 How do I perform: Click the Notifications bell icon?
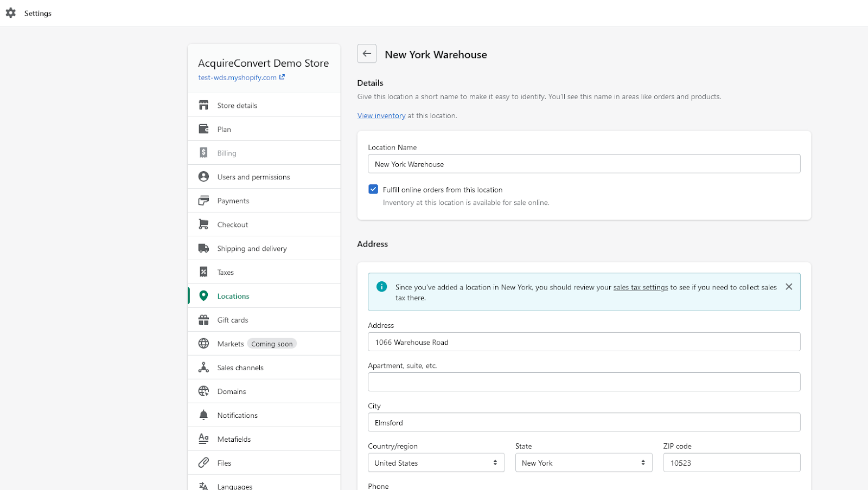[203, 415]
